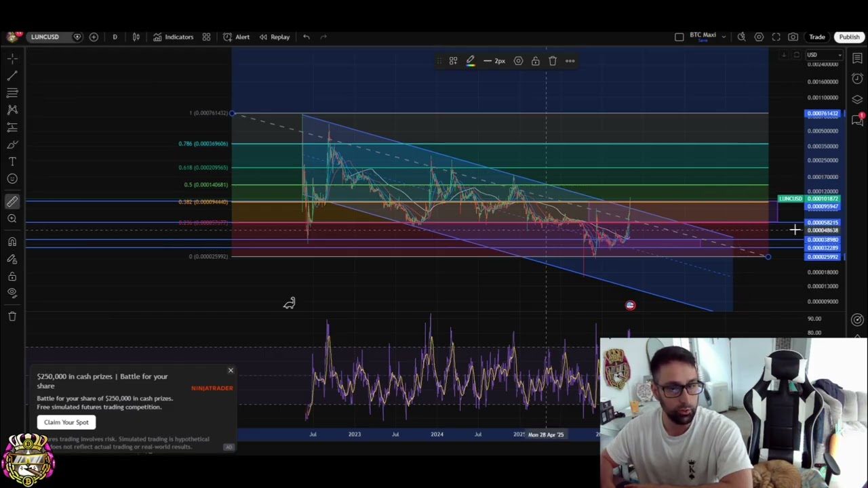Select the trend line drawing tool
The height and width of the screenshot is (488, 868).
(12, 76)
